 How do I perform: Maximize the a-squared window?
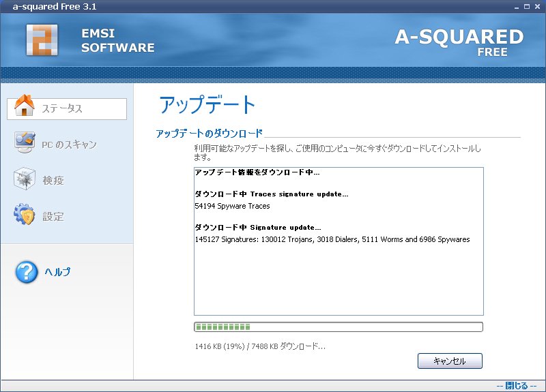[x=527, y=7]
